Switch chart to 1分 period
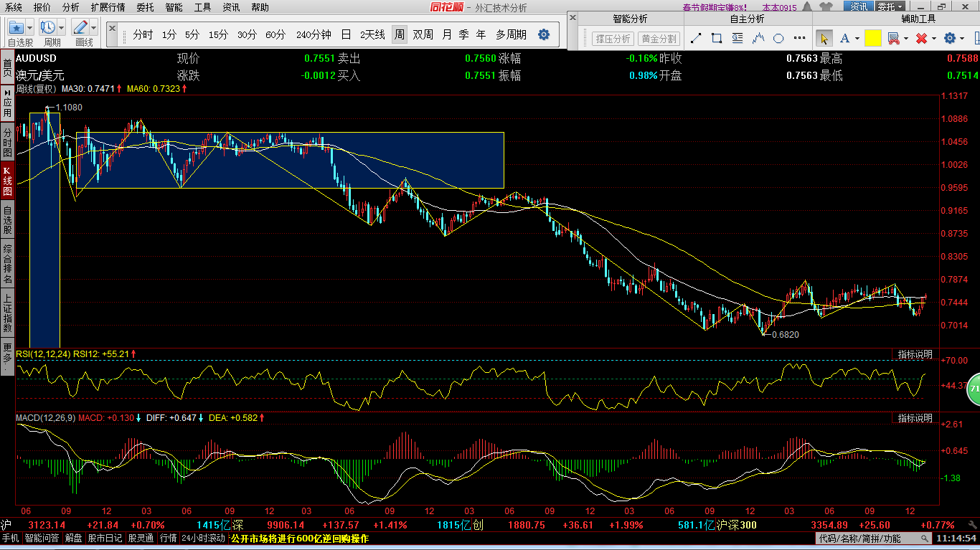The height and width of the screenshot is (550, 980). [169, 34]
